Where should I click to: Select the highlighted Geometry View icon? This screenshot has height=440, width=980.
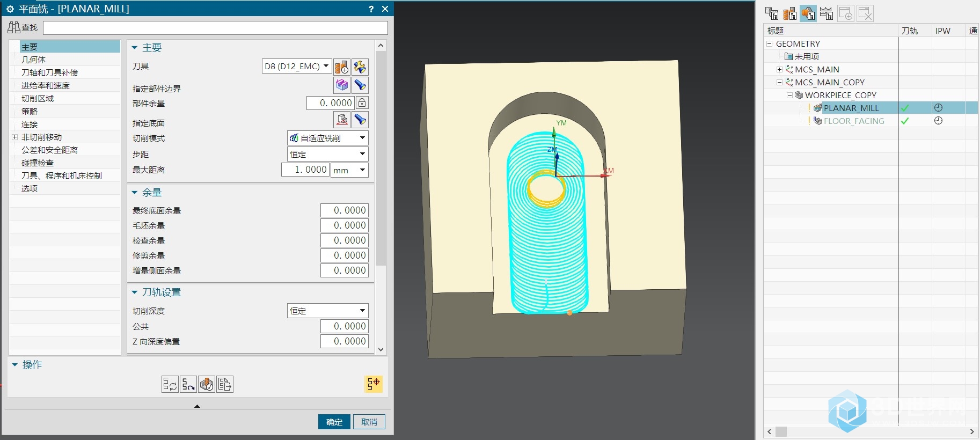(x=808, y=13)
